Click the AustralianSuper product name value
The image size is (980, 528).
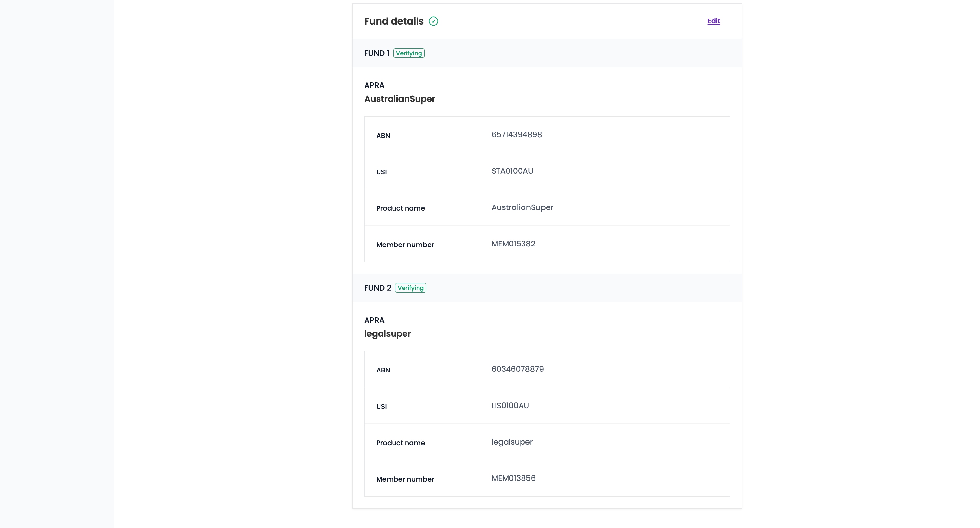coord(522,207)
